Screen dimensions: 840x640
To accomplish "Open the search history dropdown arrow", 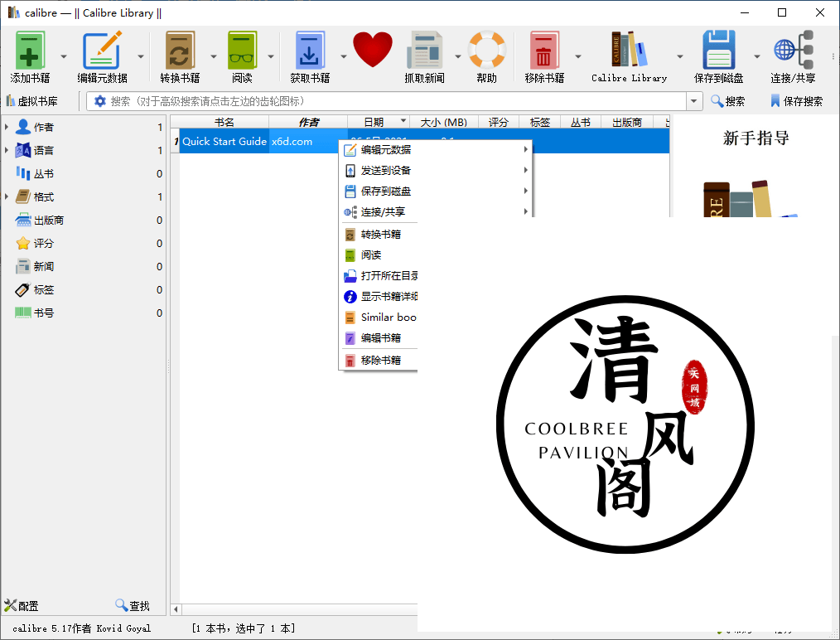I will pos(694,101).
